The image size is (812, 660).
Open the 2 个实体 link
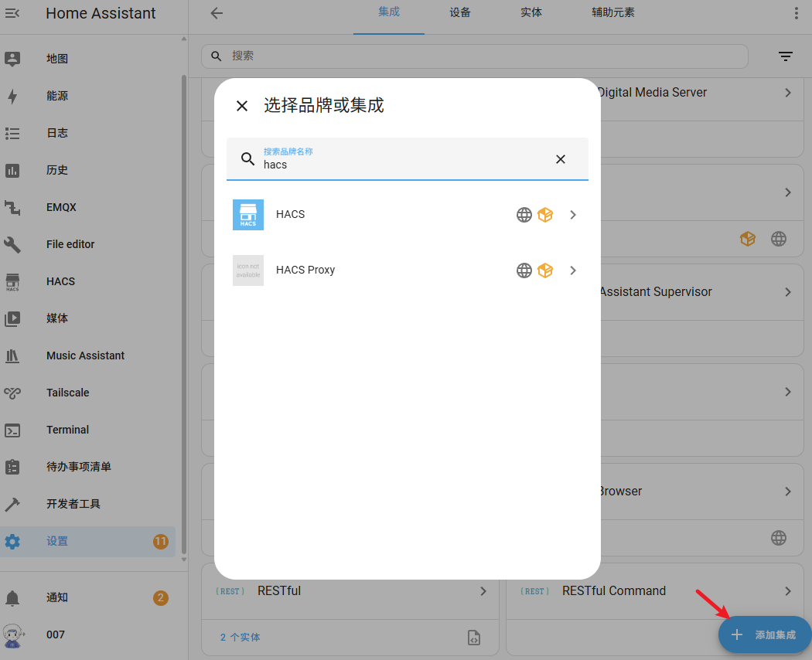(x=241, y=638)
